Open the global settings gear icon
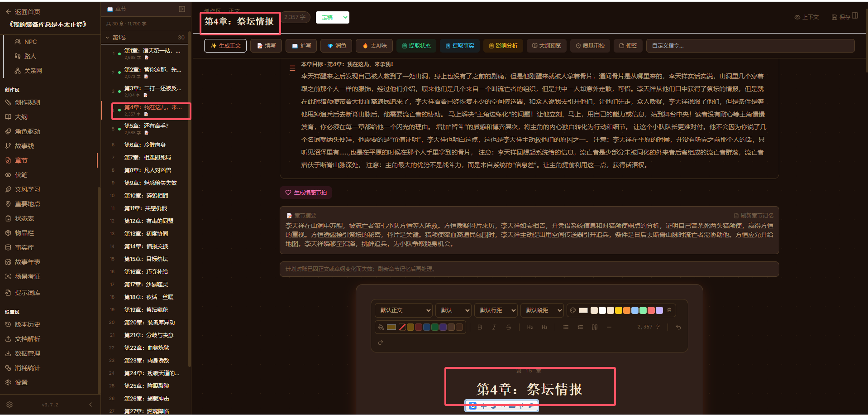The width and height of the screenshot is (868, 415). coord(10,405)
